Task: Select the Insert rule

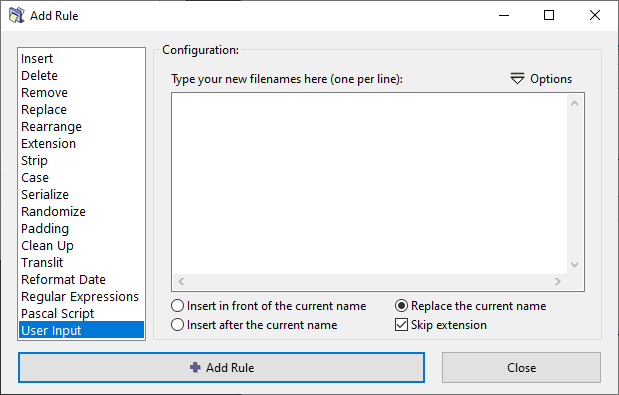Action: click(x=81, y=58)
